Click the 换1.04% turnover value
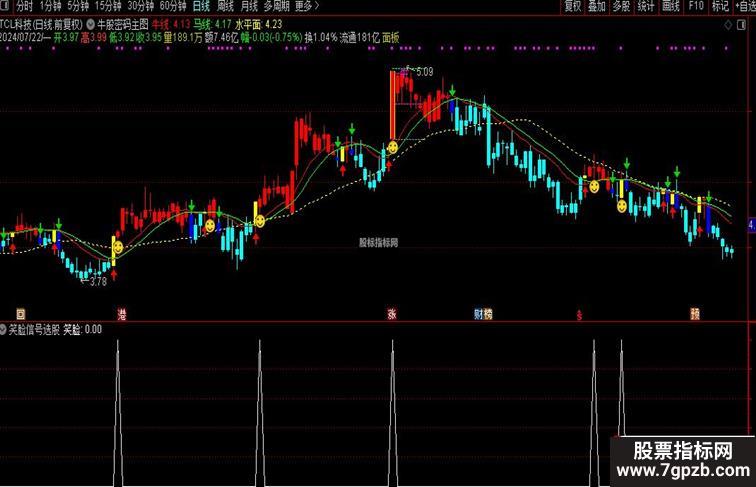 click(x=321, y=38)
